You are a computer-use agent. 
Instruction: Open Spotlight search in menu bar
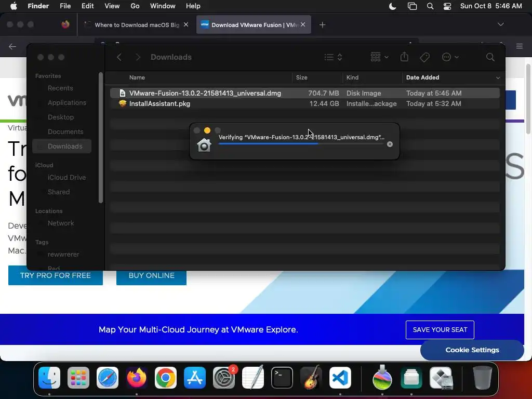point(430,6)
